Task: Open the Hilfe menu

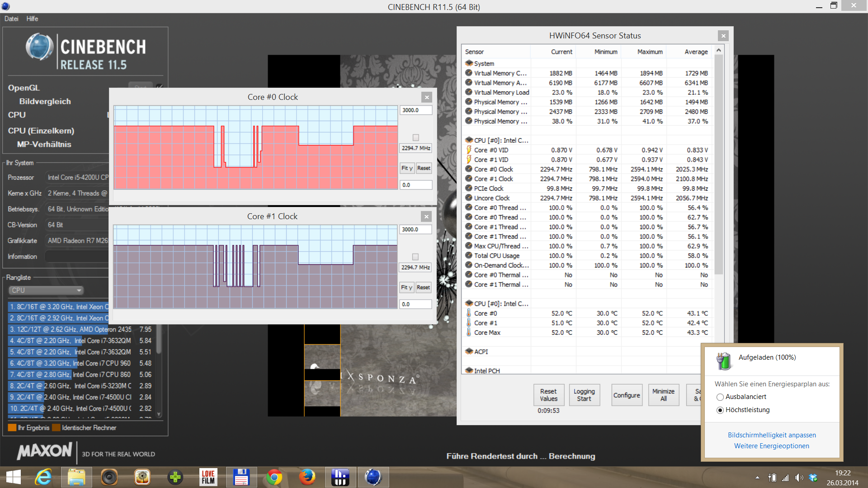Action: [32, 19]
